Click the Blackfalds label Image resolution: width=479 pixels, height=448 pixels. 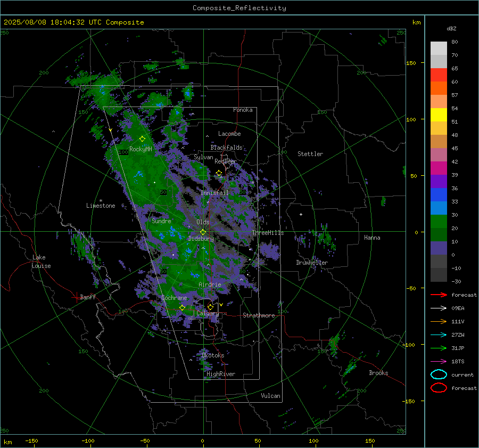coord(226,148)
